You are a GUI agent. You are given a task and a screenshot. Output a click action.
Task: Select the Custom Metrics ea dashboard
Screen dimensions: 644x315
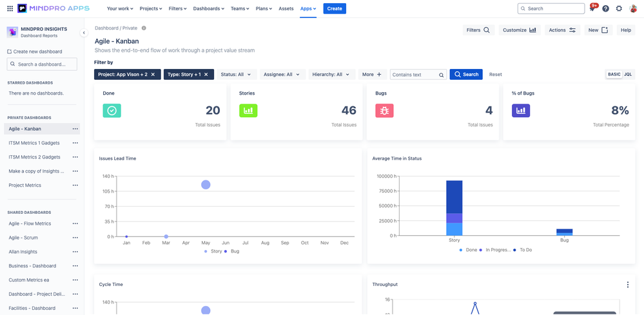29,280
